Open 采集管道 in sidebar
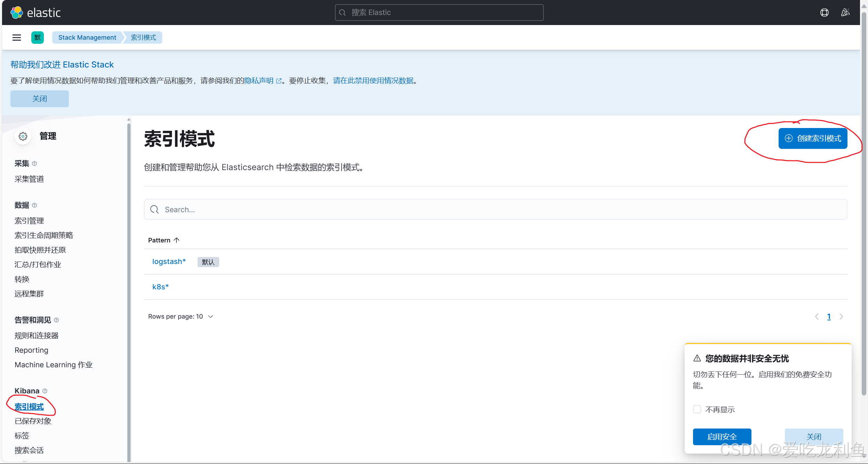The width and height of the screenshot is (868, 464). click(x=29, y=179)
